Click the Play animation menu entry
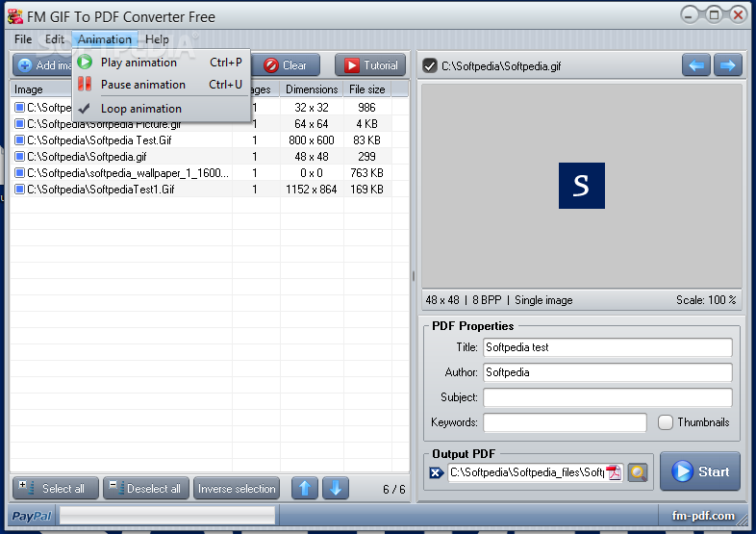This screenshot has width=756, height=534. click(x=161, y=63)
